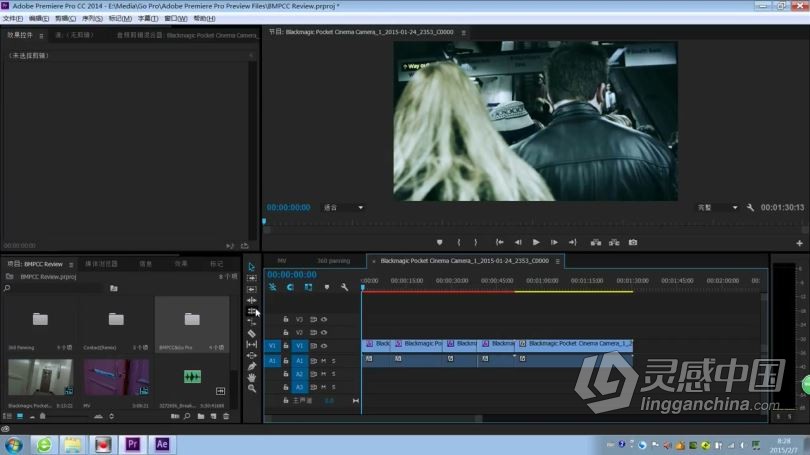Step forward one frame
The image size is (810, 455).
pos(554,242)
